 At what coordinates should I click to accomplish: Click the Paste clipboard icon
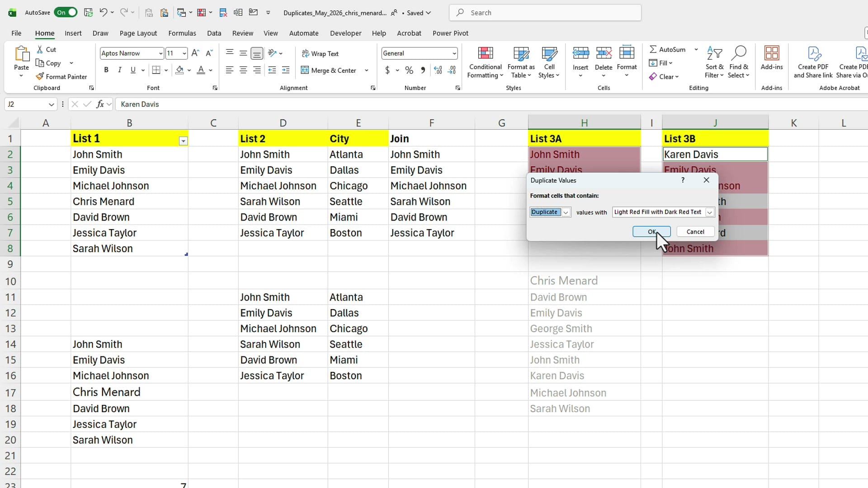pos(21,54)
